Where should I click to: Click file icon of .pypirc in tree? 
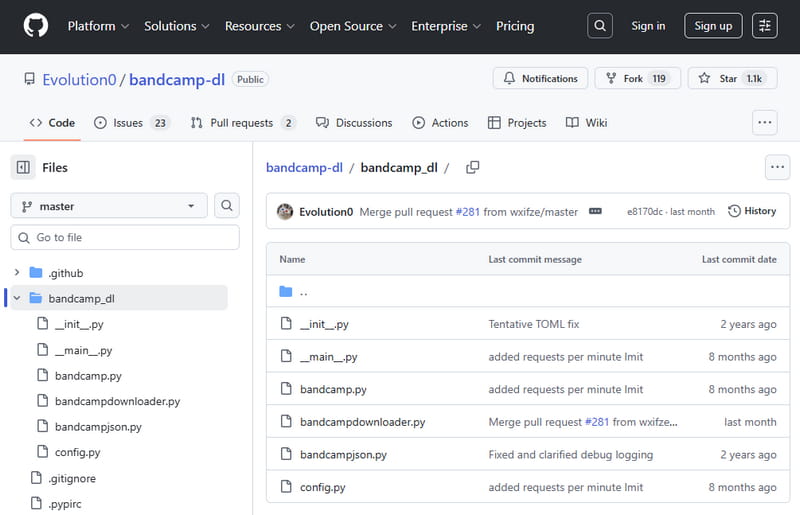coord(36,503)
